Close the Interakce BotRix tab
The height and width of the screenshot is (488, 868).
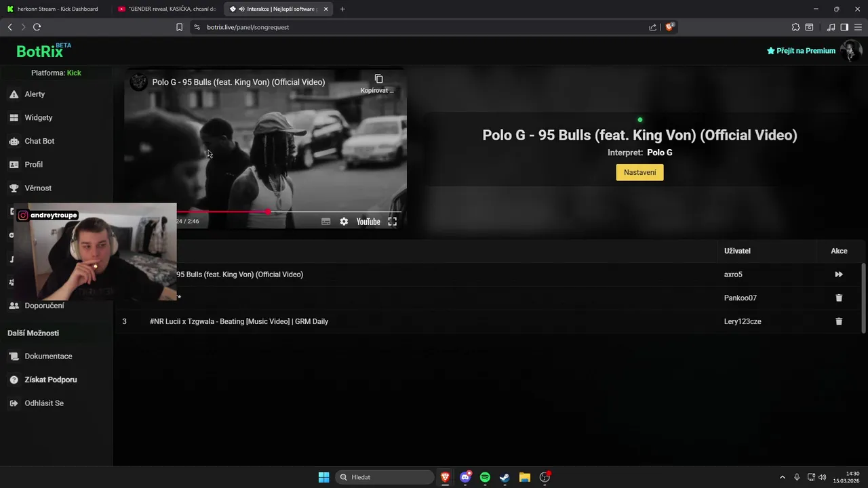325,9
